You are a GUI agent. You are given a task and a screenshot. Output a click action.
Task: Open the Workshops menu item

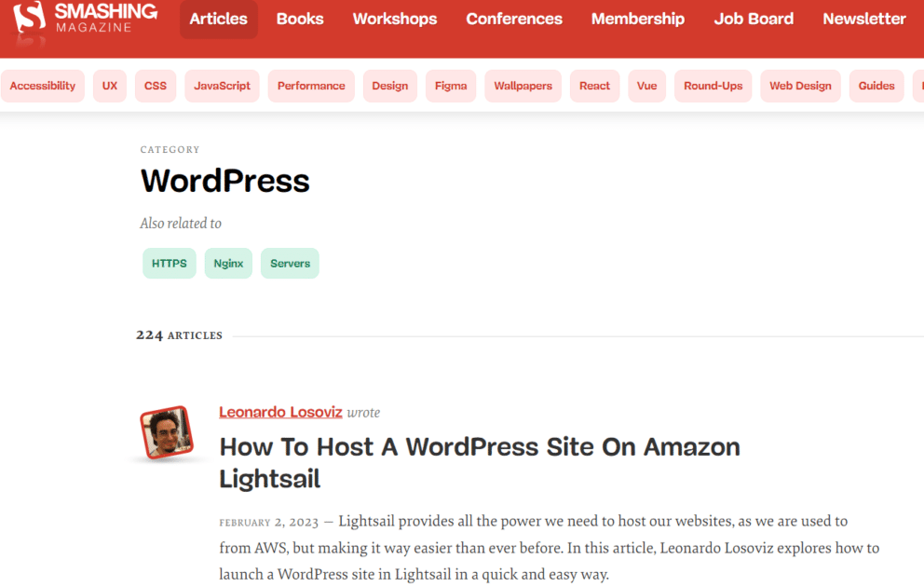(394, 18)
